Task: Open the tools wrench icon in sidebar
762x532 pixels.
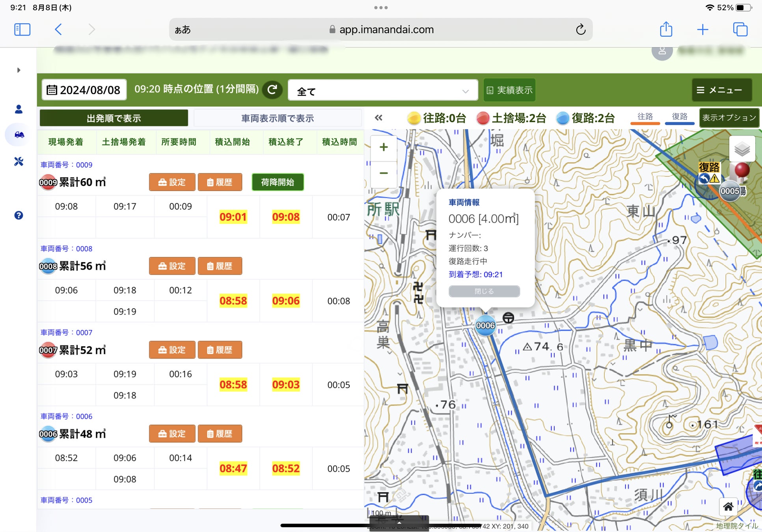Action: (19, 162)
